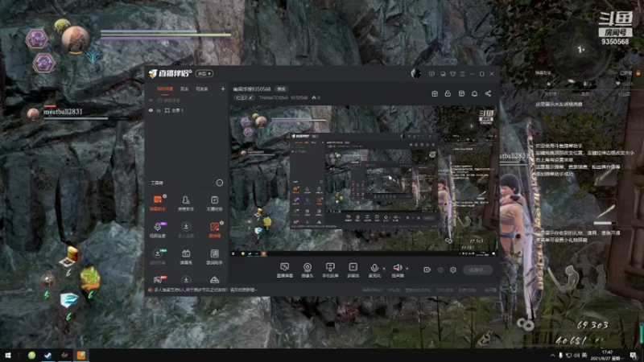Switch to the second scene tab

[184, 89]
